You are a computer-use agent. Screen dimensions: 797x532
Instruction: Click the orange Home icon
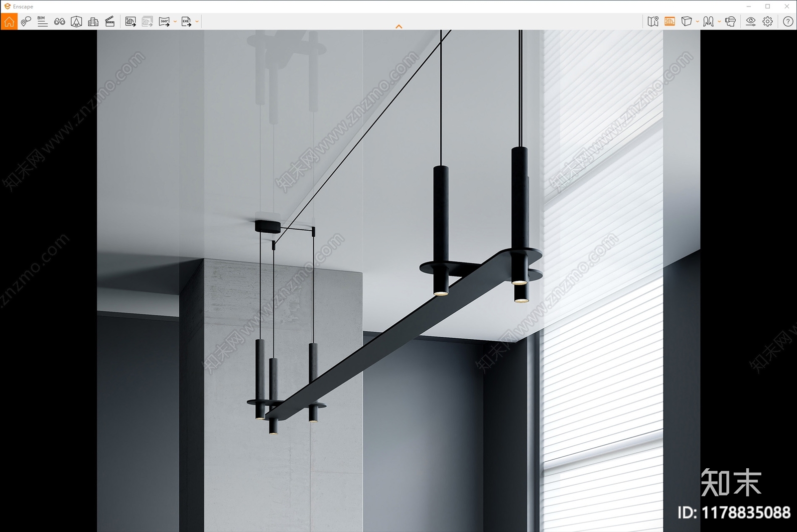(x=9, y=21)
